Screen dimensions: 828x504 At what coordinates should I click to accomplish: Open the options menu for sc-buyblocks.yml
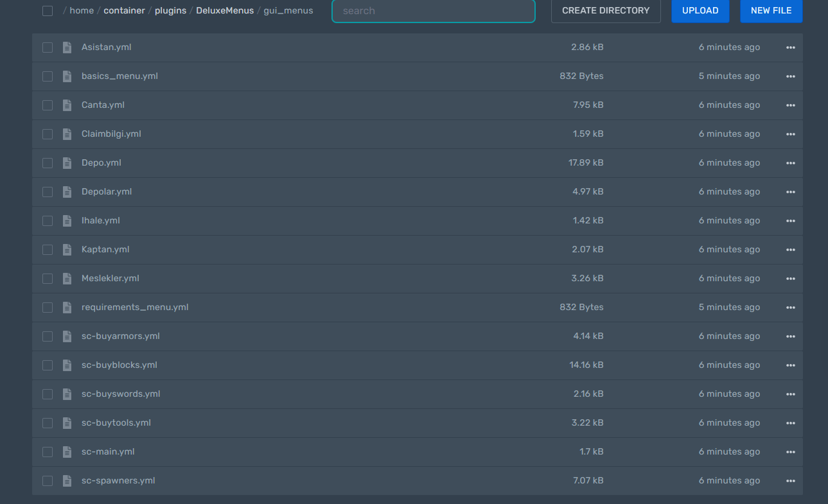tap(790, 365)
